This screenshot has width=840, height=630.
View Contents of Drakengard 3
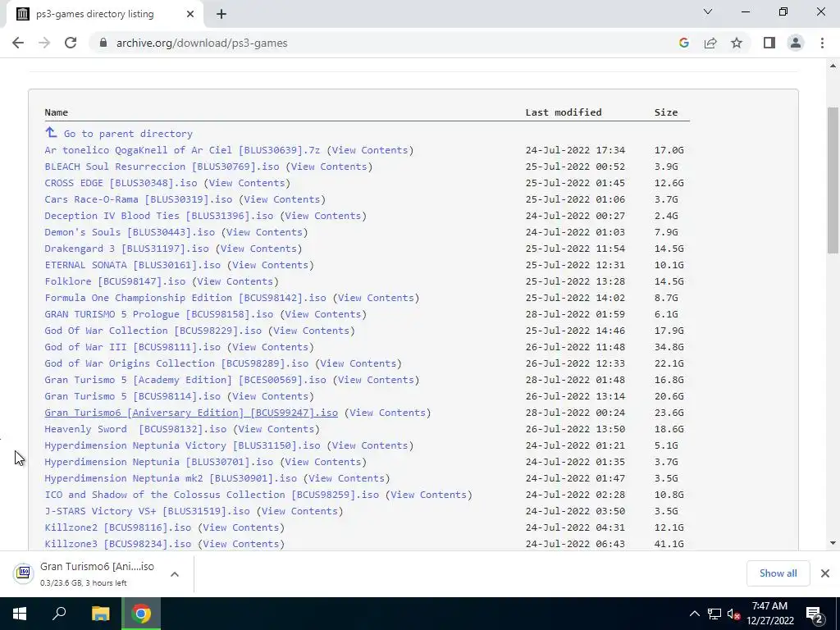tap(258, 249)
